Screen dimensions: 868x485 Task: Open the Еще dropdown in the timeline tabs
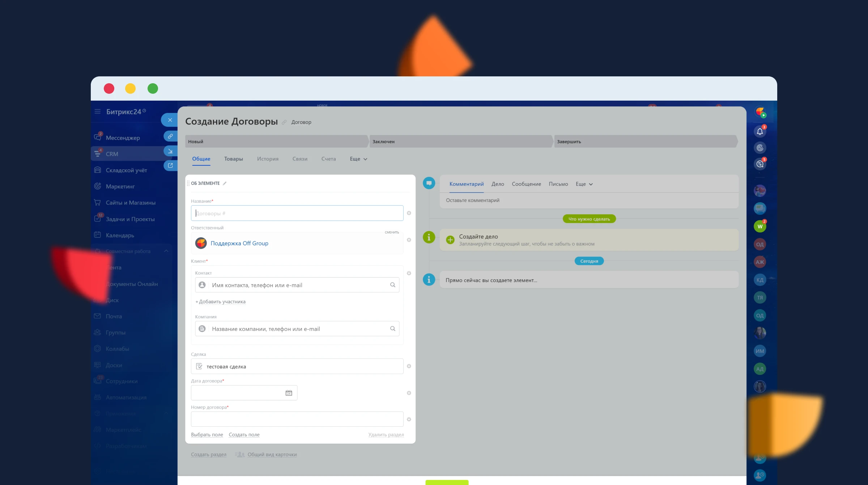(x=584, y=184)
